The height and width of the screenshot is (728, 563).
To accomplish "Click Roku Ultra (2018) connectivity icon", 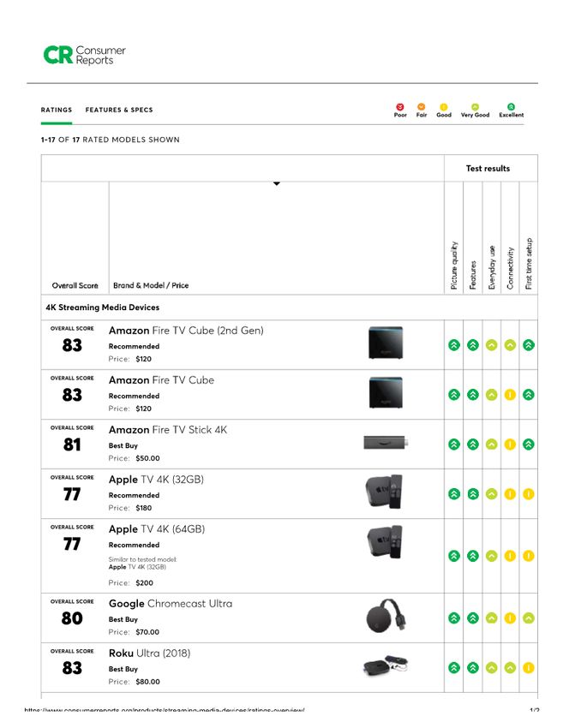I will pyautogui.click(x=510, y=668).
